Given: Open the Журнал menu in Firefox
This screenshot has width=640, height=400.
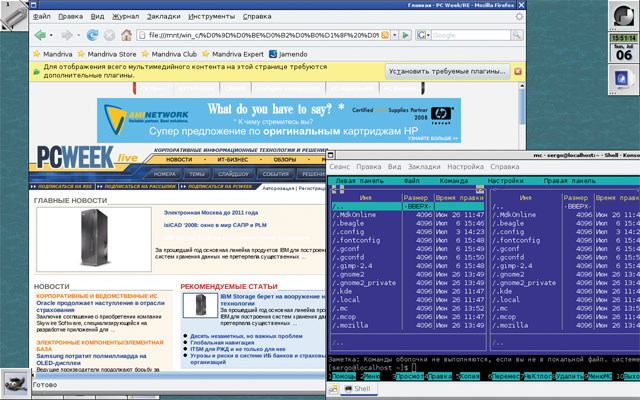Looking at the screenshot, I should (126, 17).
